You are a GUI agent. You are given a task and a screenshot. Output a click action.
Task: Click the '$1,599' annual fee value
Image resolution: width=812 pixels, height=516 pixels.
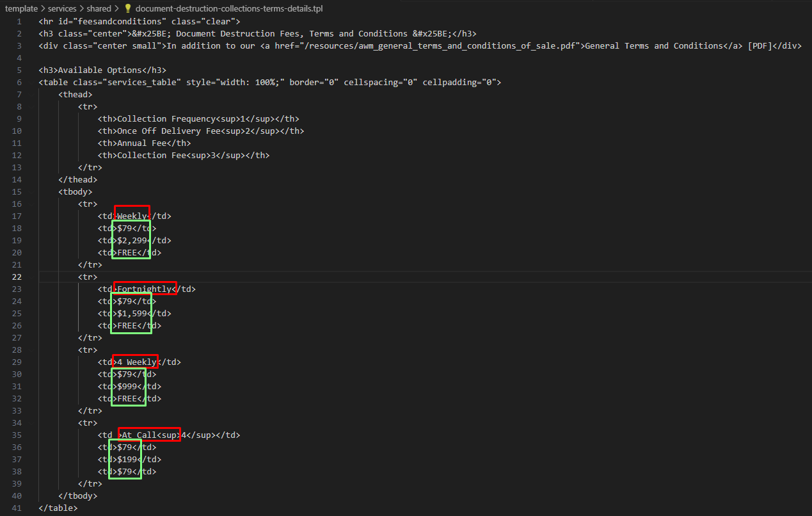(132, 313)
